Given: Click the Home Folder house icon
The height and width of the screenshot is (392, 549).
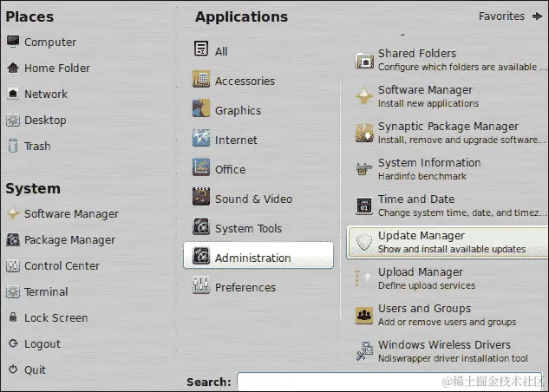Looking at the screenshot, I should [13, 68].
